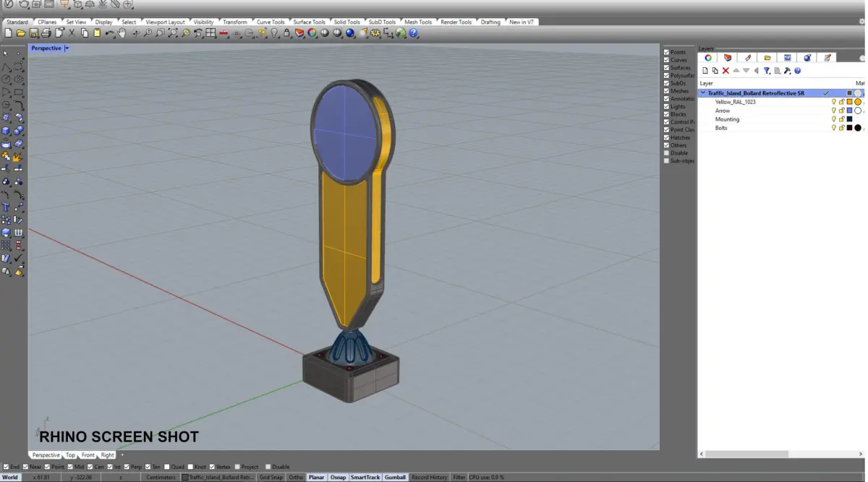The height and width of the screenshot is (482, 868).
Task: Toggle Gumball in the status bar
Action: point(396,477)
